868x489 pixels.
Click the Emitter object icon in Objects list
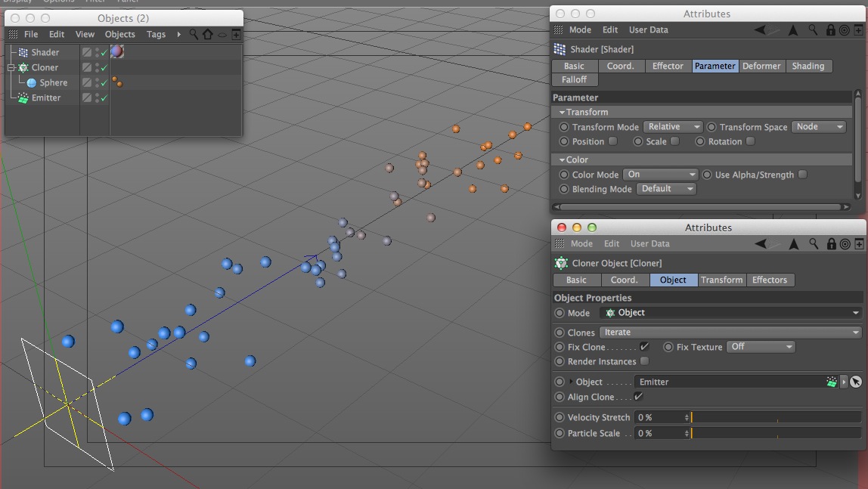point(23,98)
